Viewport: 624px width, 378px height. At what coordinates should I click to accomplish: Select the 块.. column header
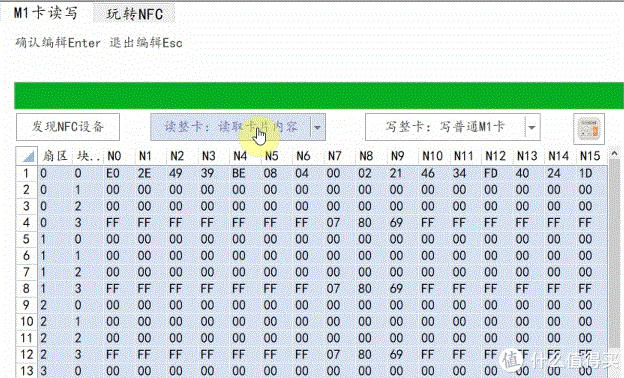click(88, 156)
